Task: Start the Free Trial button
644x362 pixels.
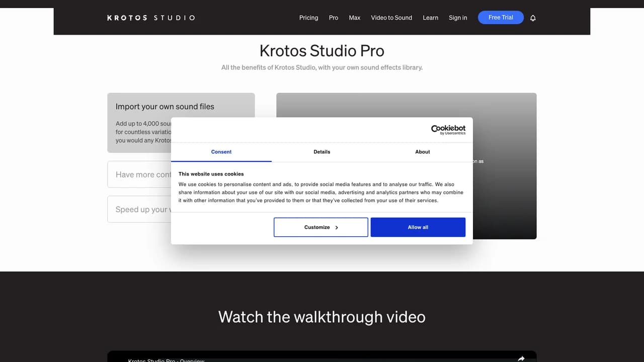Action: pos(501,18)
